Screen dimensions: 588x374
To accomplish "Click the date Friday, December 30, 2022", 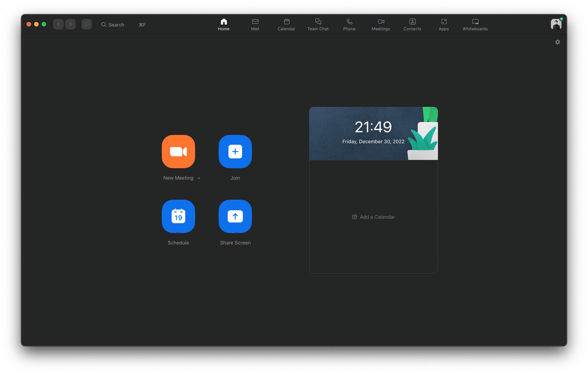I will click(x=373, y=142).
